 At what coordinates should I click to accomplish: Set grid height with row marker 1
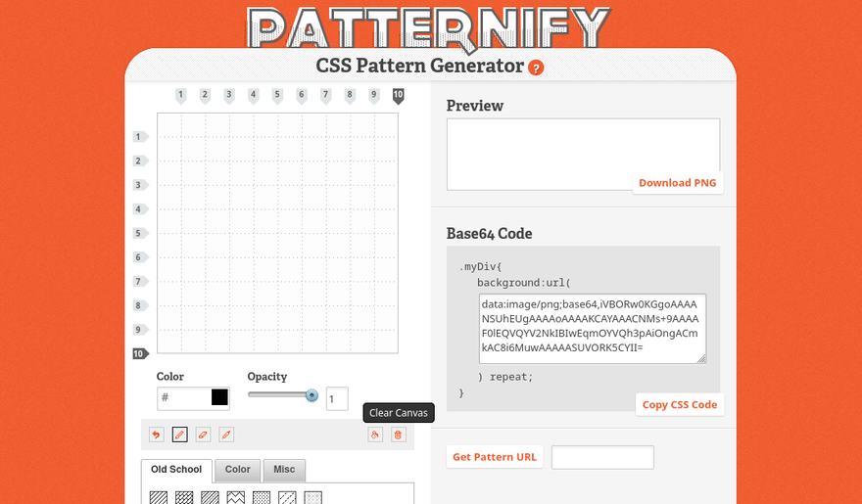click(141, 137)
